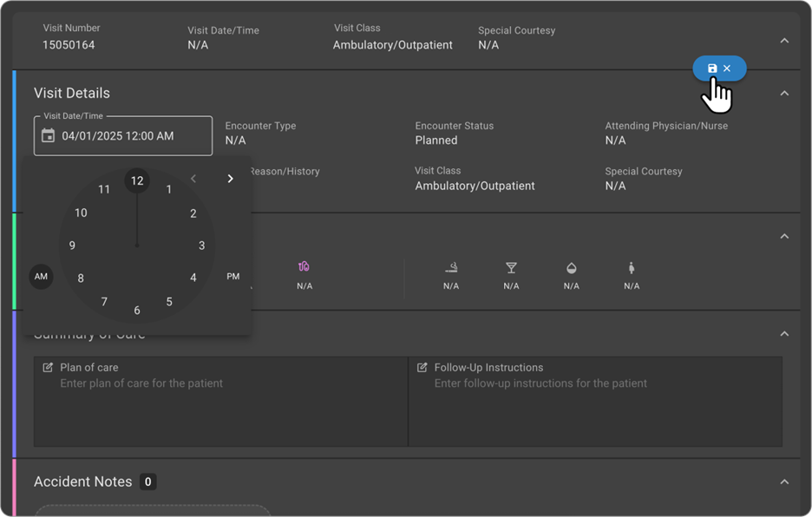Viewport: 812px width, 517px height.
Task: Pick hour 3 on the clock face
Action: [202, 245]
